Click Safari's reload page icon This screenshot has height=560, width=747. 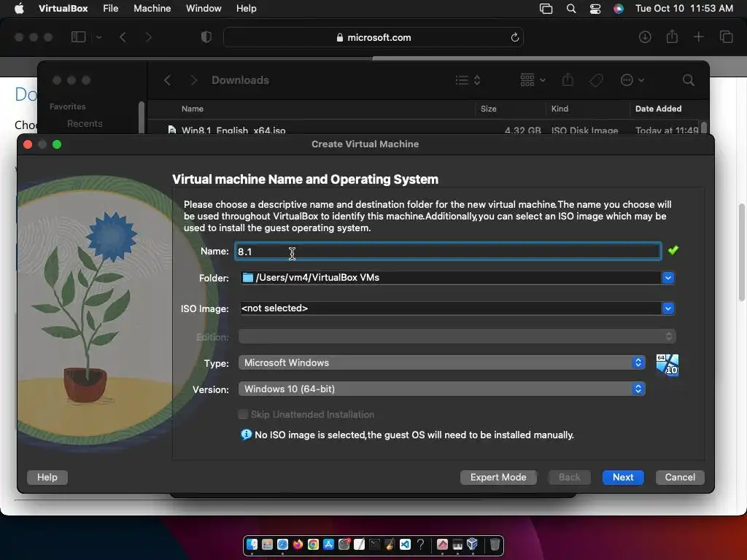(514, 37)
